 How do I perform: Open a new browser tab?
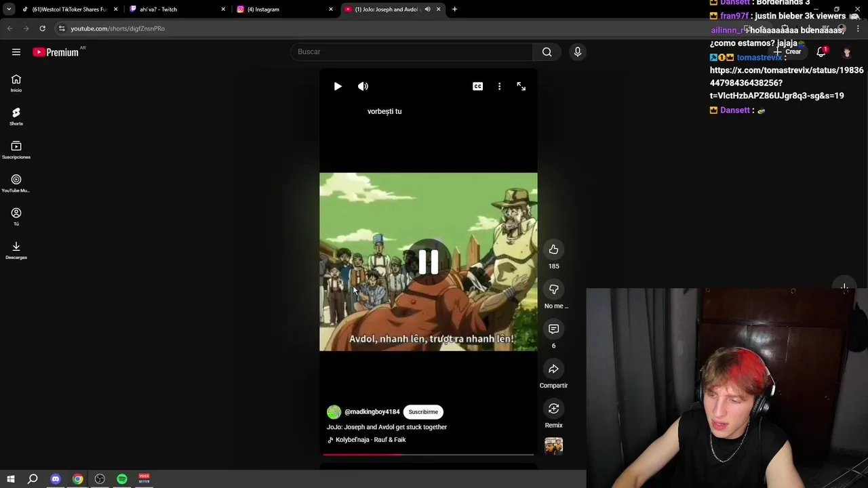[x=454, y=9]
